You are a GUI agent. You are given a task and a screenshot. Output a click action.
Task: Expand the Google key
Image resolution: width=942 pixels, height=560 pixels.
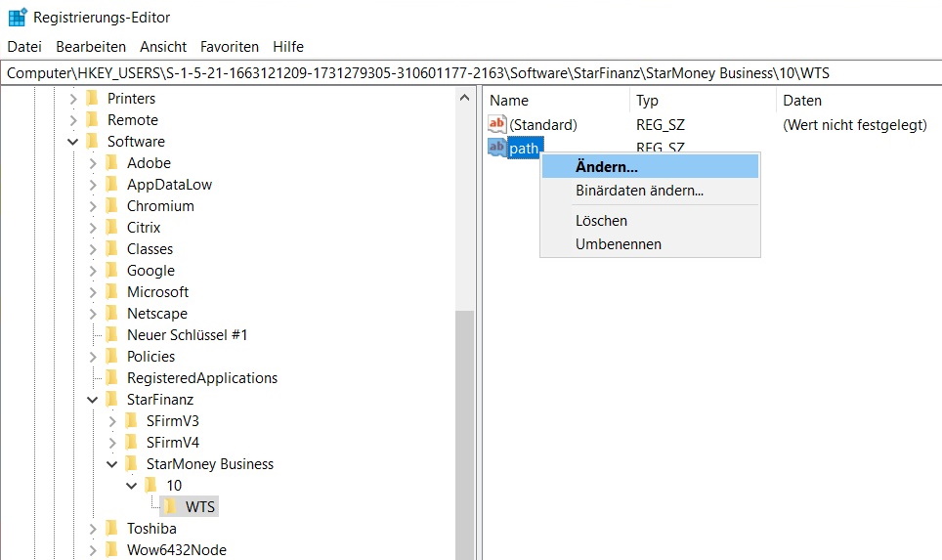pyautogui.click(x=93, y=271)
